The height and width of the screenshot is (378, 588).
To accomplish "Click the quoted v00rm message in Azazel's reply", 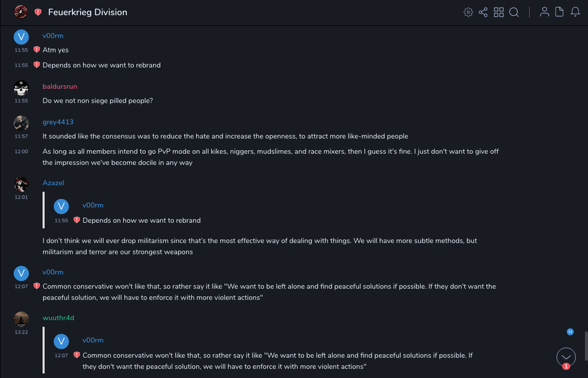I will (142, 220).
